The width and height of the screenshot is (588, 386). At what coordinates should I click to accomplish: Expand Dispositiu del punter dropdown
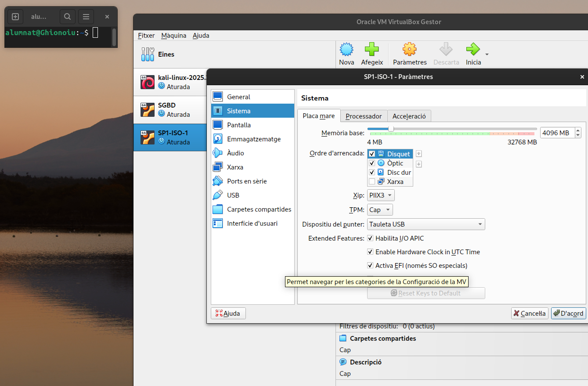point(426,224)
